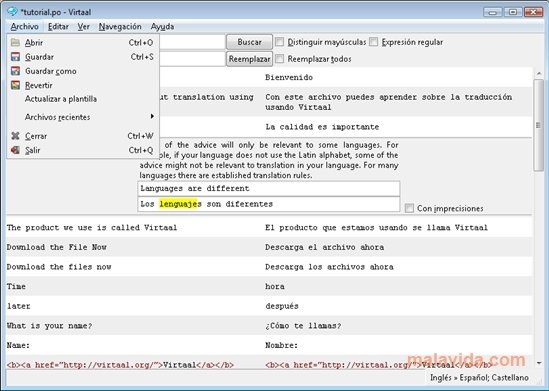
Task: Open the Ayuda menu
Action: [162, 27]
